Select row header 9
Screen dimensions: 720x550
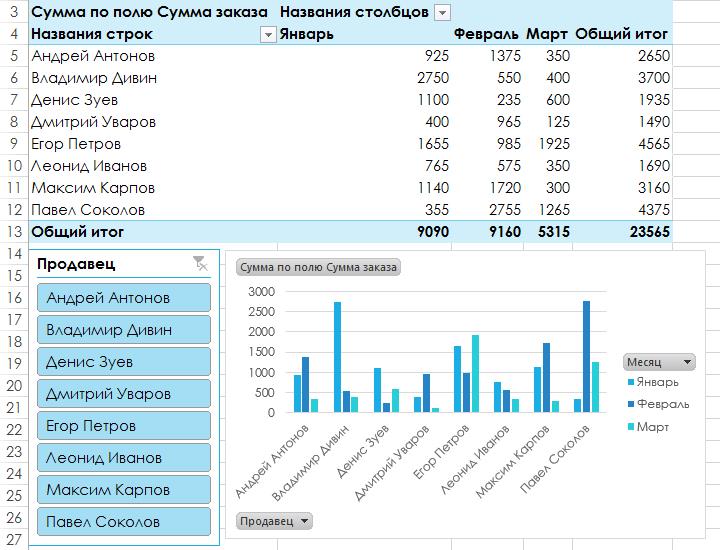pos(14,144)
